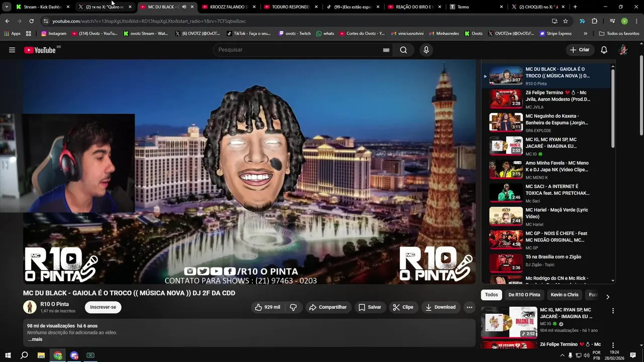Viewport: 644px width, 362px height.
Task: Select the De R10 O Pinta filter chip
Action: point(524,295)
